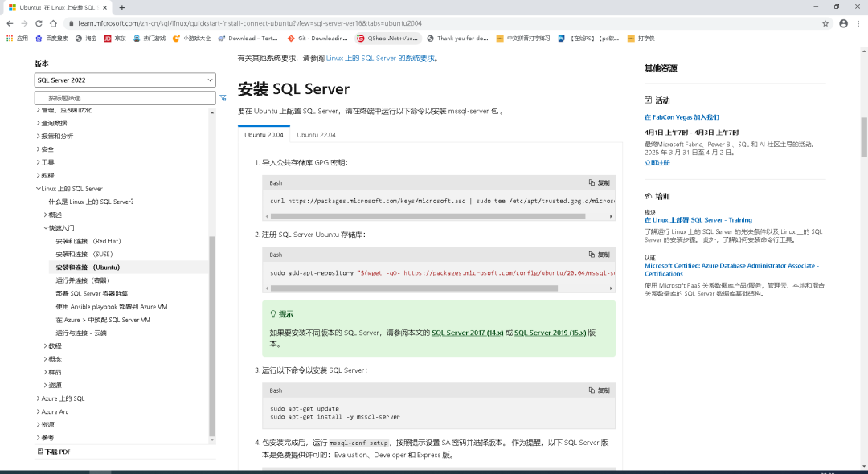Viewport: 868px width, 474px height.
Task: Go back with the browser back arrow
Action: coord(10,23)
